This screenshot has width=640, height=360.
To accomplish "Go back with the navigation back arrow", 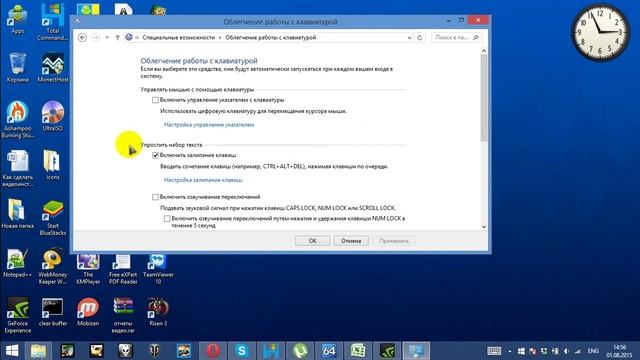I will pos(82,38).
